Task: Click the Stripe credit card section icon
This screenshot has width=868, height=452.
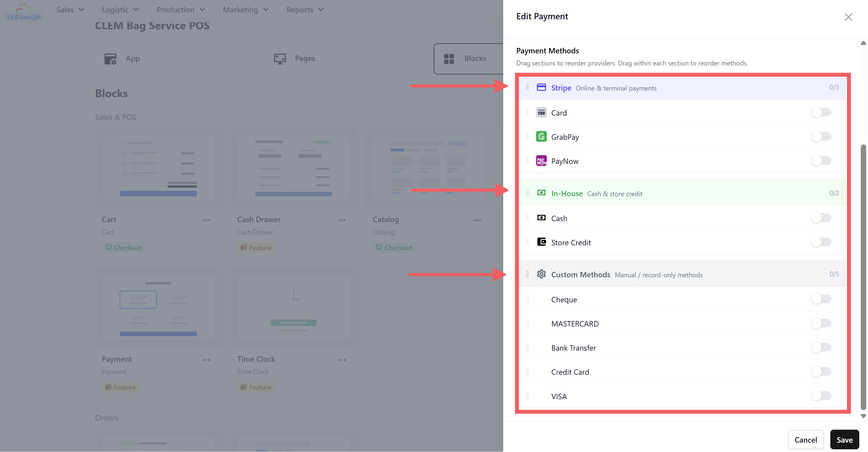Action: (541, 88)
